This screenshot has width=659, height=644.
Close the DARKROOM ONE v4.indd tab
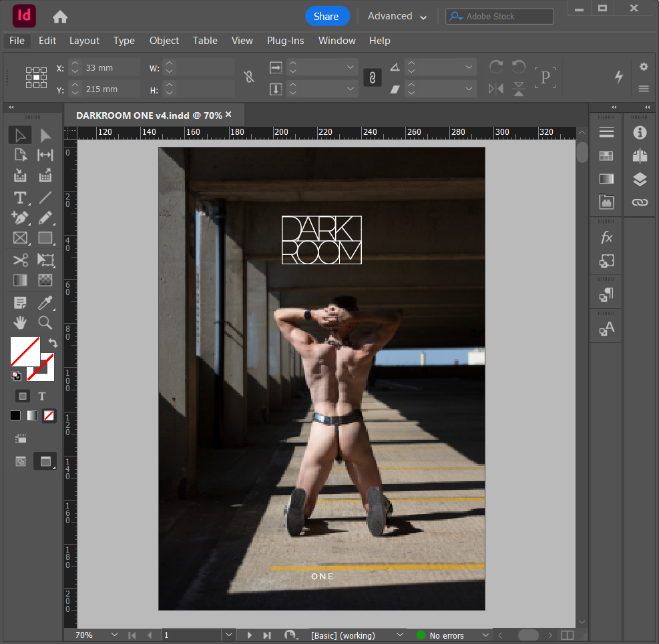[228, 114]
